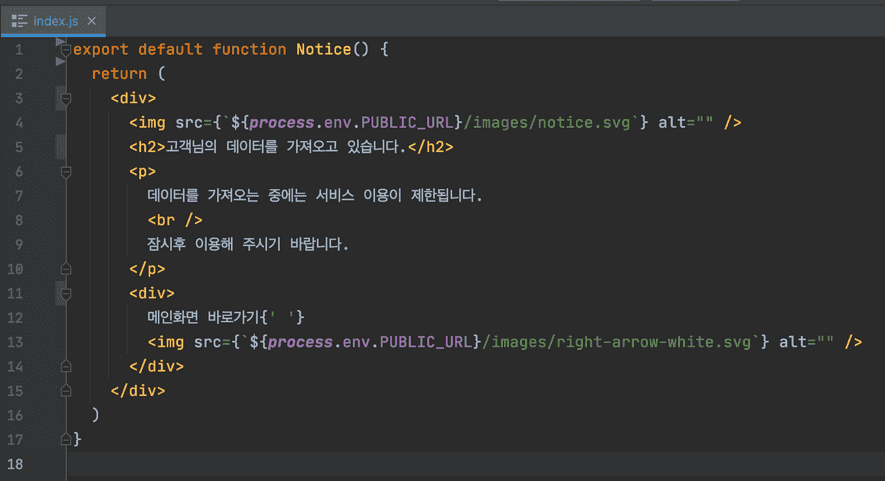Click the notice.svg path on line 4
The image size is (885, 481).
click(550, 123)
